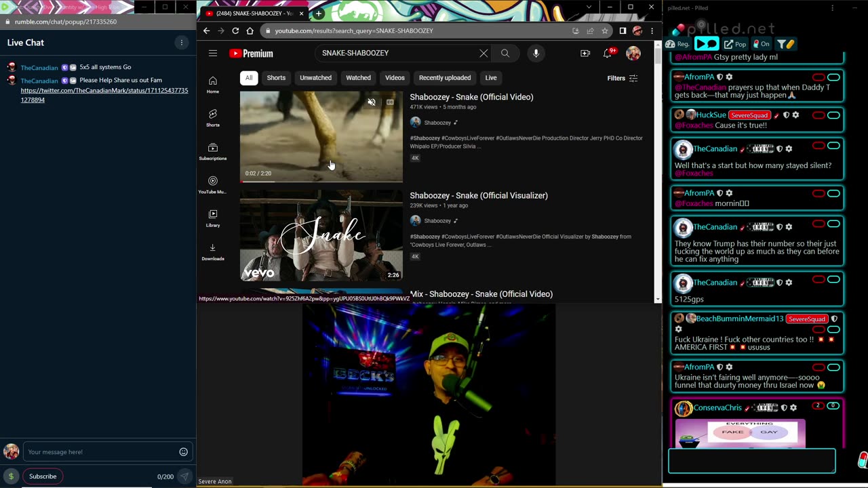The height and width of the screenshot is (488, 868).
Task: Select the Shorts filter chip
Action: point(276,78)
